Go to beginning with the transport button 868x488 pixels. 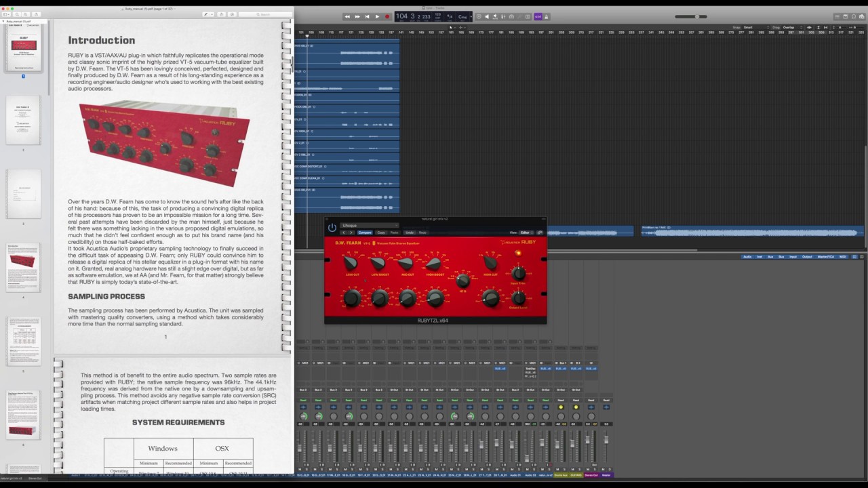[x=368, y=16]
